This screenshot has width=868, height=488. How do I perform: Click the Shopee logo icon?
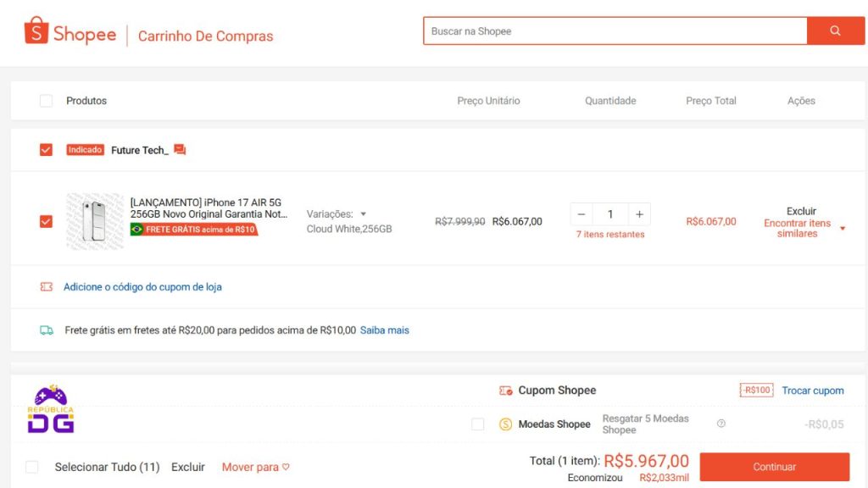tap(36, 31)
